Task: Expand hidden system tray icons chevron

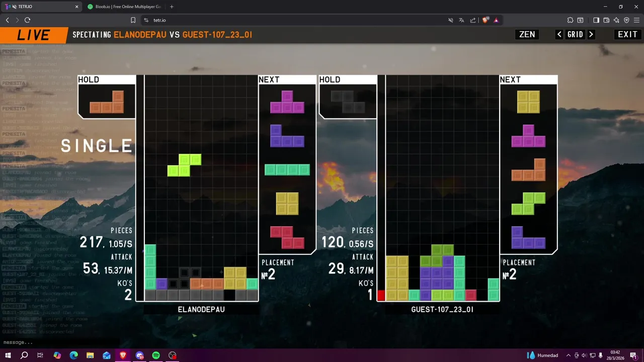Action: click(x=569, y=355)
